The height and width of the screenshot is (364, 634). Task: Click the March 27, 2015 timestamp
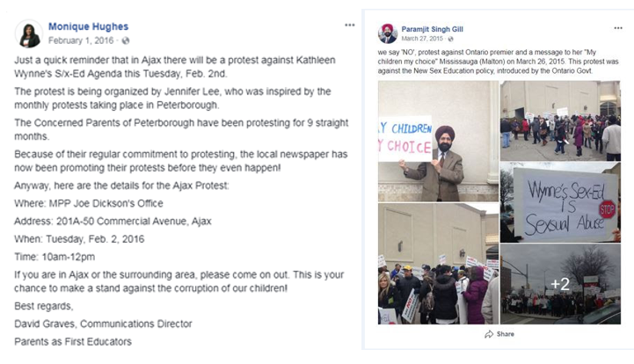click(422, 39)
